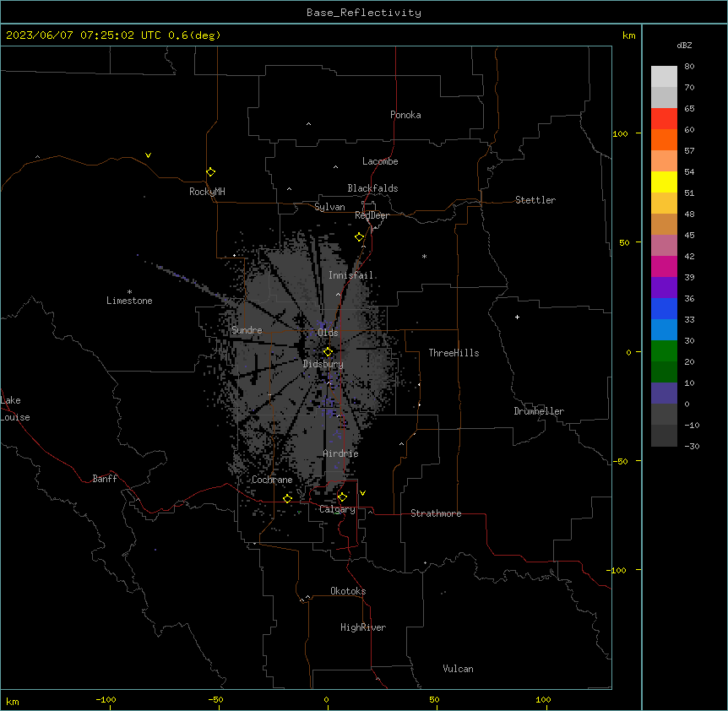The image size is (728, 711).
Task: Click the indigo 0-10 dBZ legend swatch
Action: [x=664, y=393]
